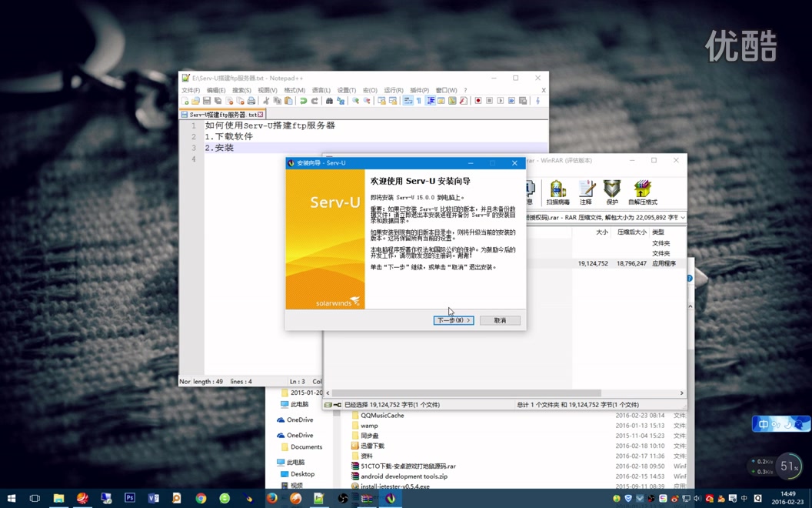Click the Open file icon in Notepad++ toolbar
The image size is (812, 508).
point(195,101)
